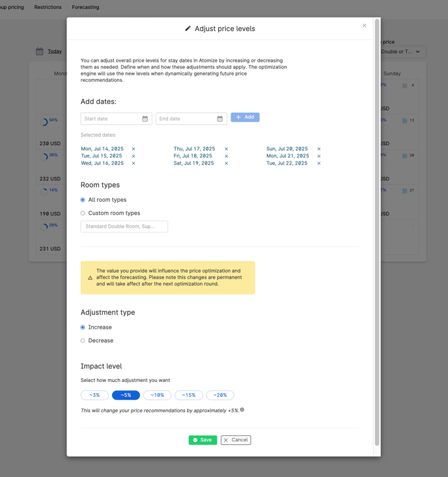Open the Start date calendar icon
Screen dimensions: 448x477
pyautogui.click(x=145, y=118)
